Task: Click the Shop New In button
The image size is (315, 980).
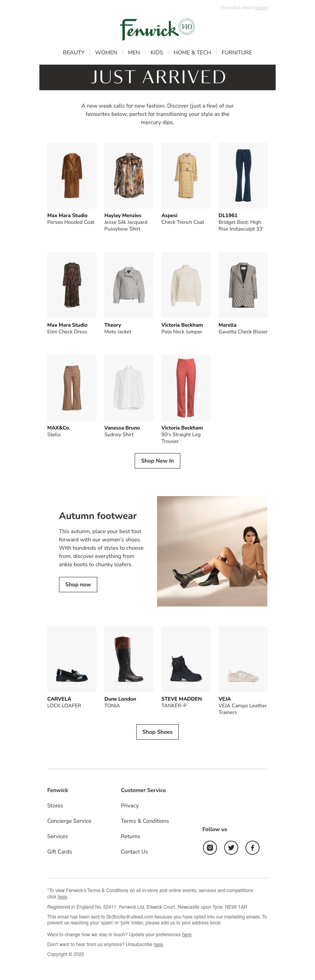Action: coord(157,461)
